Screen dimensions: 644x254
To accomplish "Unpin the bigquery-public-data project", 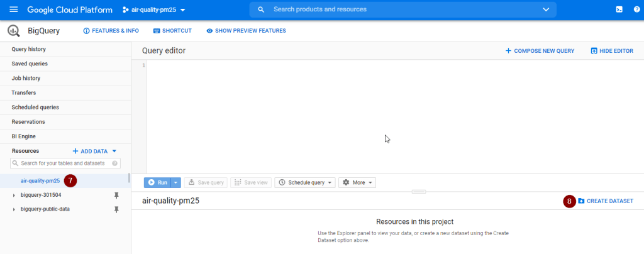I will [x=116, y=209].
